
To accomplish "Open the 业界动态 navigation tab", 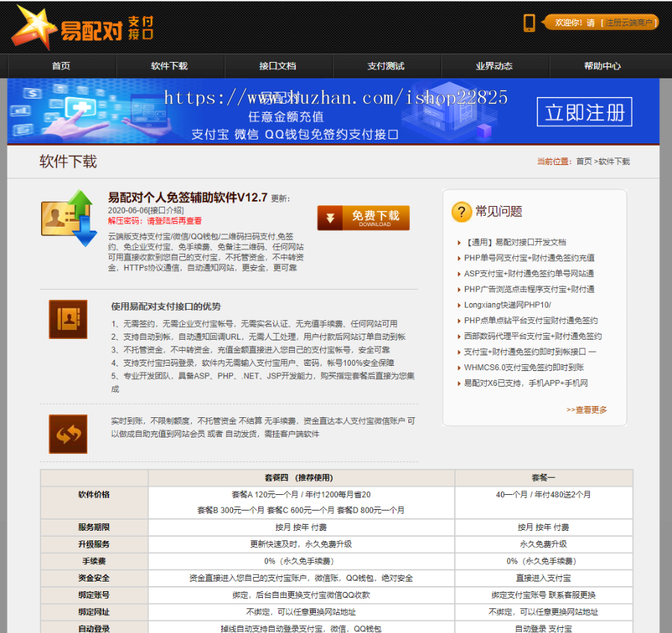I will click(x=494, y=66).
